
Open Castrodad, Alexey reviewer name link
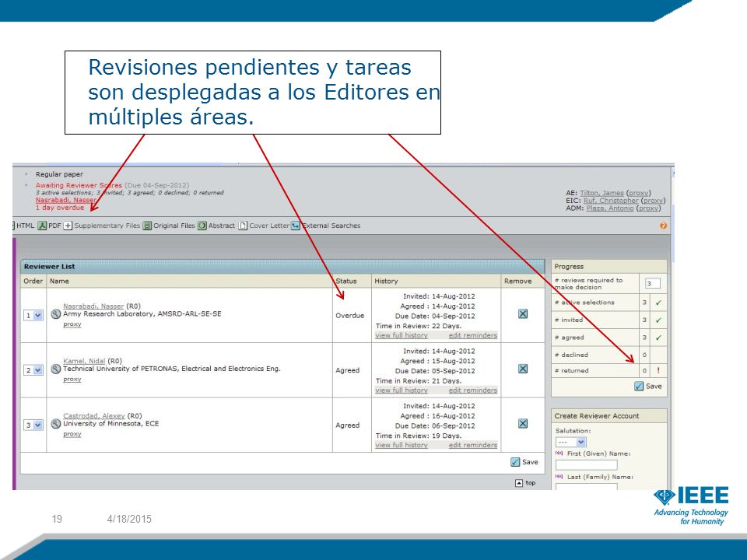(x=94, y=415)
